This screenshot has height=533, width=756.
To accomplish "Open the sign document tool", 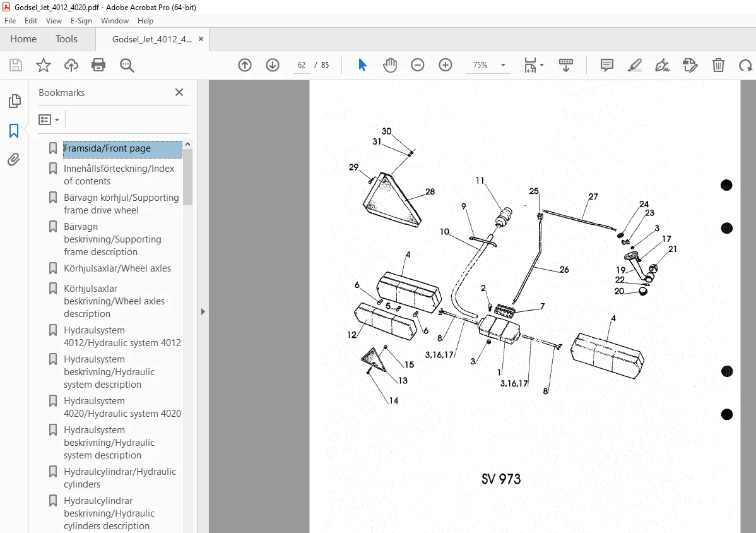I will (662, 64).
